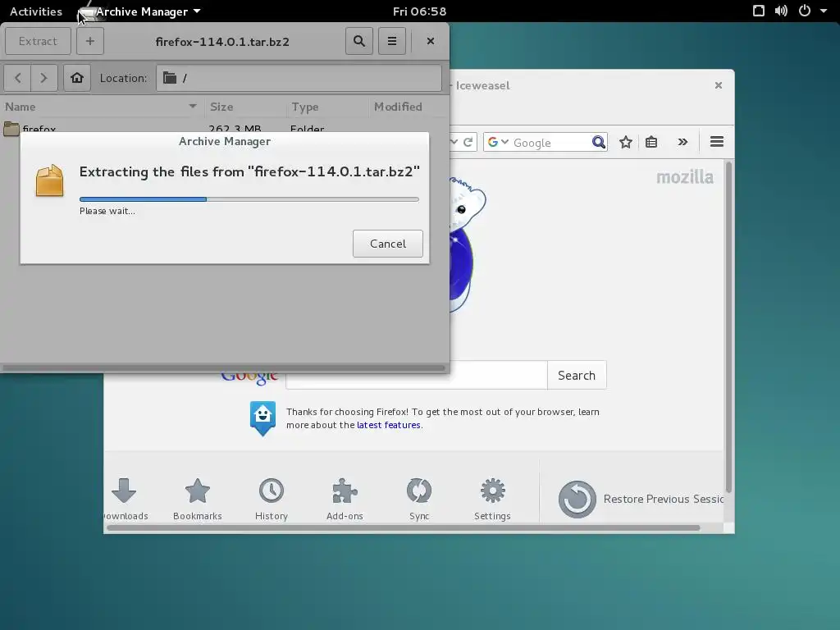The image size is (840, 630).
Task: Sort archive list by Name column
Action: 102,107
